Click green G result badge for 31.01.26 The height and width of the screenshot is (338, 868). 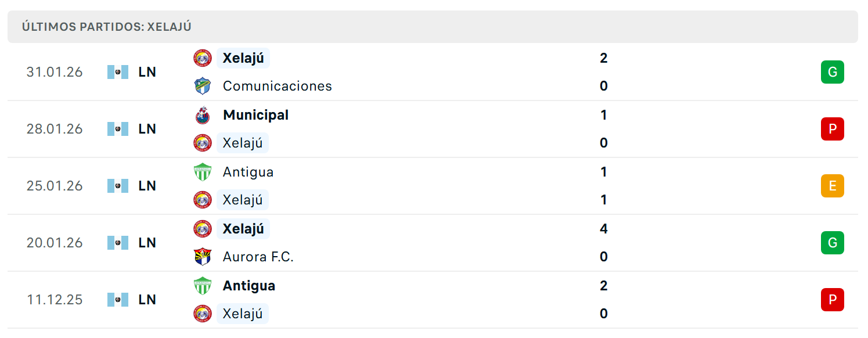833,72
